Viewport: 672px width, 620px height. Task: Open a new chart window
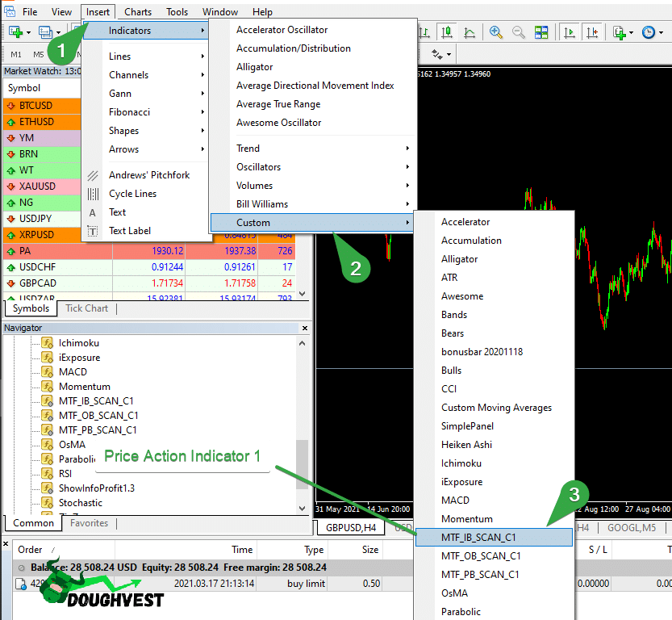[620, 32]
